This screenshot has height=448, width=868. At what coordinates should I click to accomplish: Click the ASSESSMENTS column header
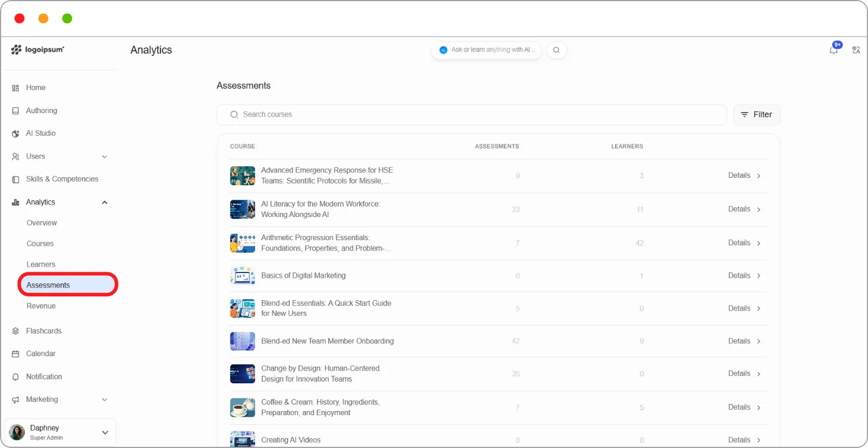coord(497,147)
